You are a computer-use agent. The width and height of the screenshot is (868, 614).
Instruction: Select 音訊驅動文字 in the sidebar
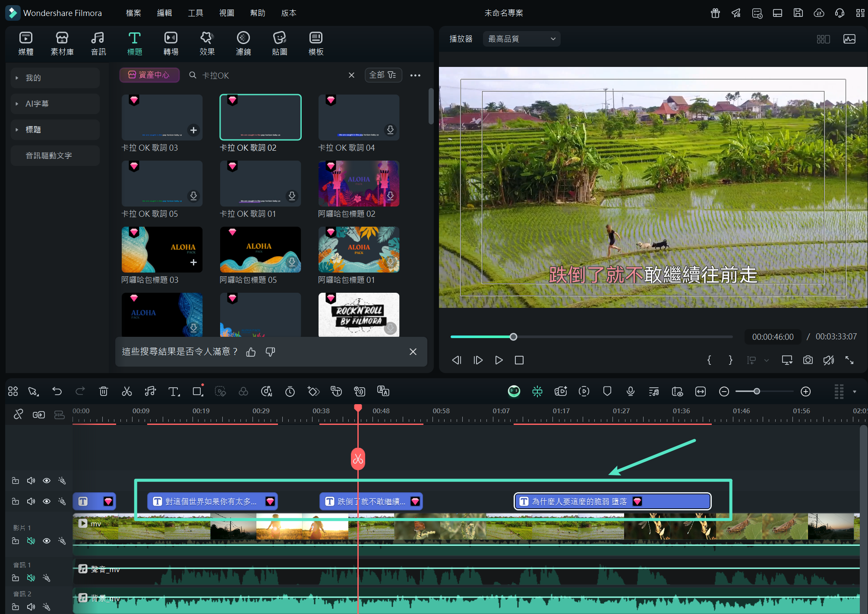pos(55,155)
